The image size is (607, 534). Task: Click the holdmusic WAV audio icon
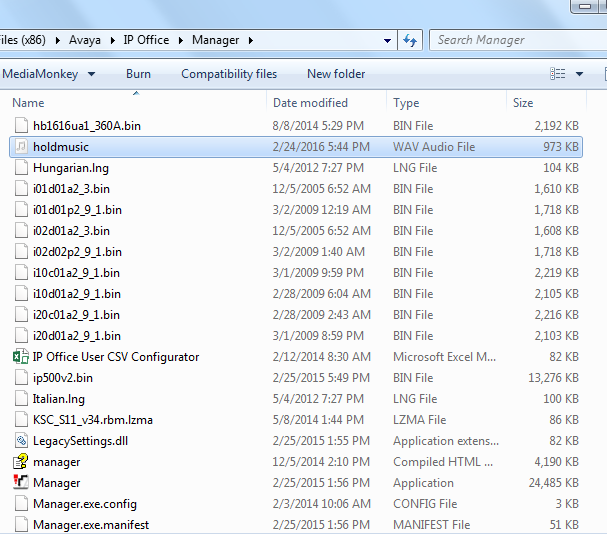point(21,146)
